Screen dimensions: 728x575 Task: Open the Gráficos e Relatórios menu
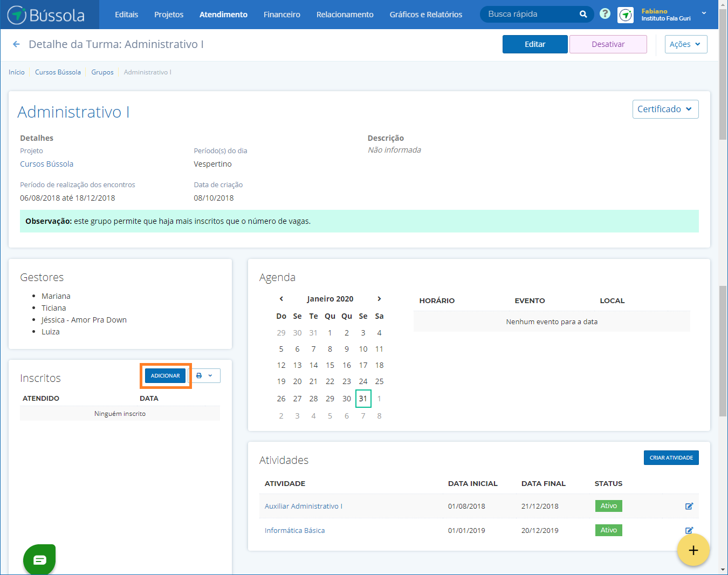425,15
